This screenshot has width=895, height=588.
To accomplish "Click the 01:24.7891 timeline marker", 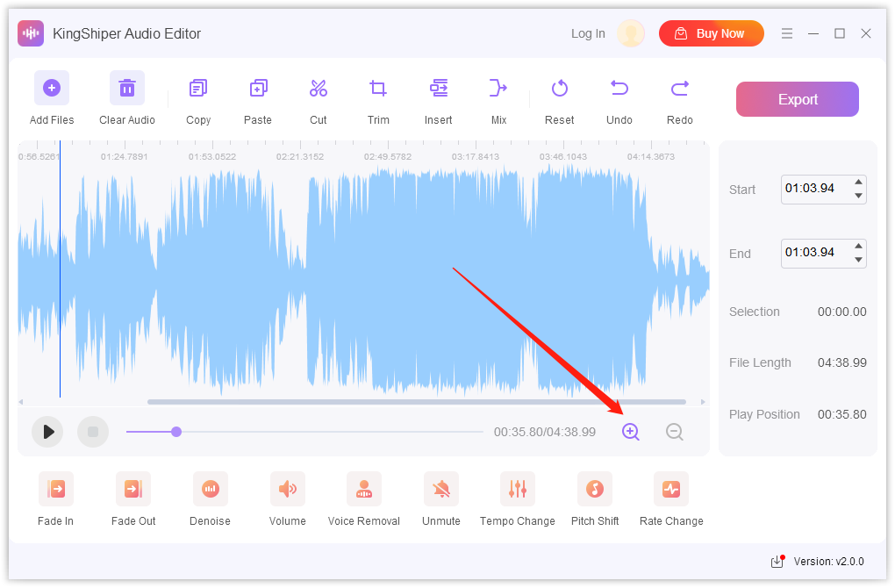I will pos(124,156).
